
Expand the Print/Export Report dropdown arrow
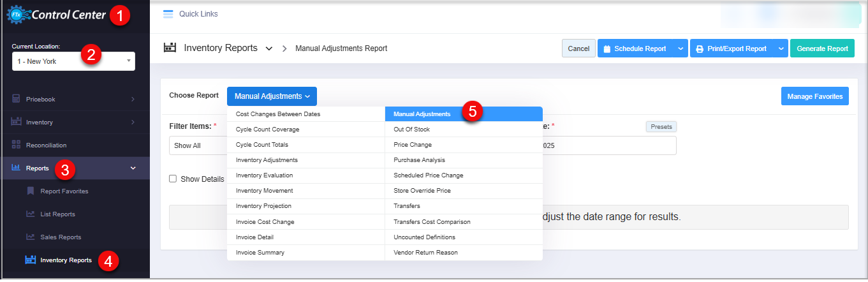(781, 48)
